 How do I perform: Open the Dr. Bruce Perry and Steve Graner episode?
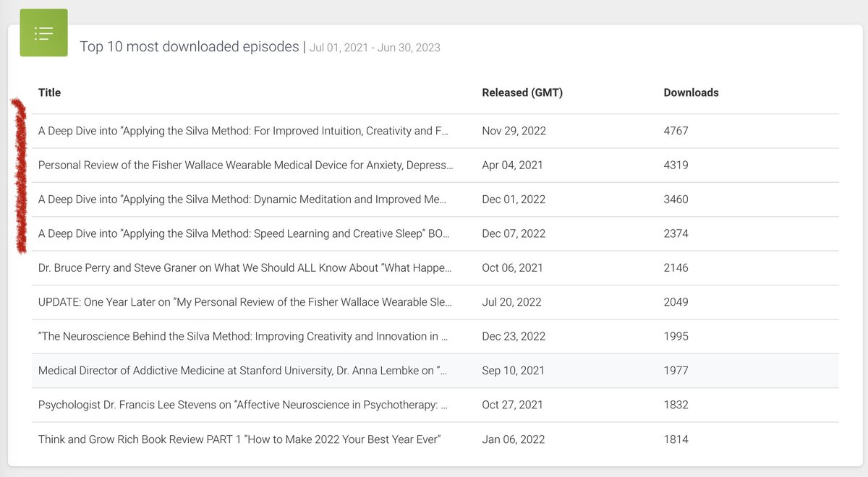[x=244, y=268]
